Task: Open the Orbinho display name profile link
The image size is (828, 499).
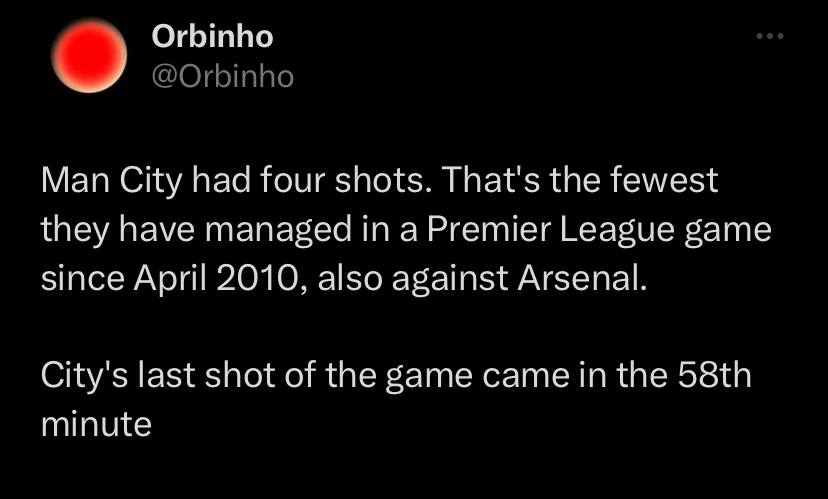Action: (x=212, y=37)
